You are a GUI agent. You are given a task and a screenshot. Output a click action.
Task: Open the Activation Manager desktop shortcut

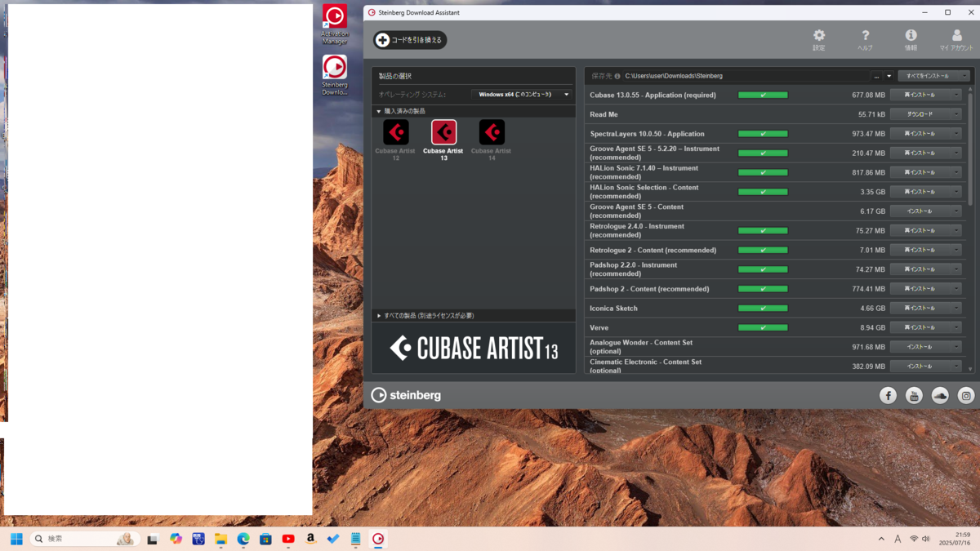[335, 24]
